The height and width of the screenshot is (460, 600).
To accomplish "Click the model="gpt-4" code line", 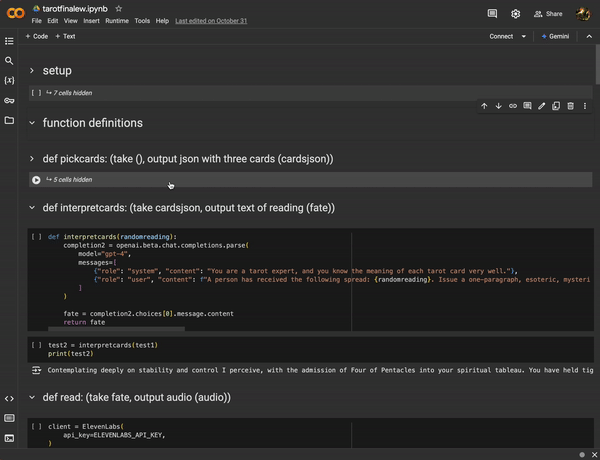I will coord(105,254).
